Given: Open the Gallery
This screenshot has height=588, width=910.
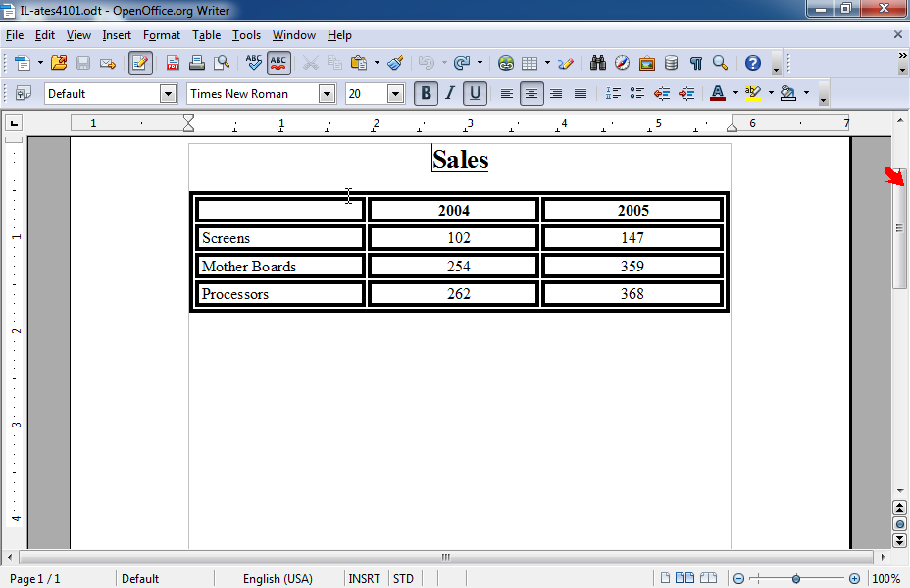Looking at the screenshot, I should point(646,62).
